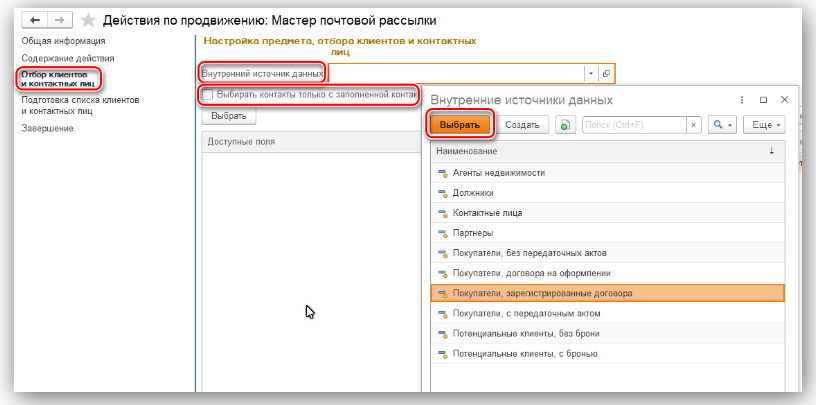Click the open-form icon beside data source field

(606, 74)
